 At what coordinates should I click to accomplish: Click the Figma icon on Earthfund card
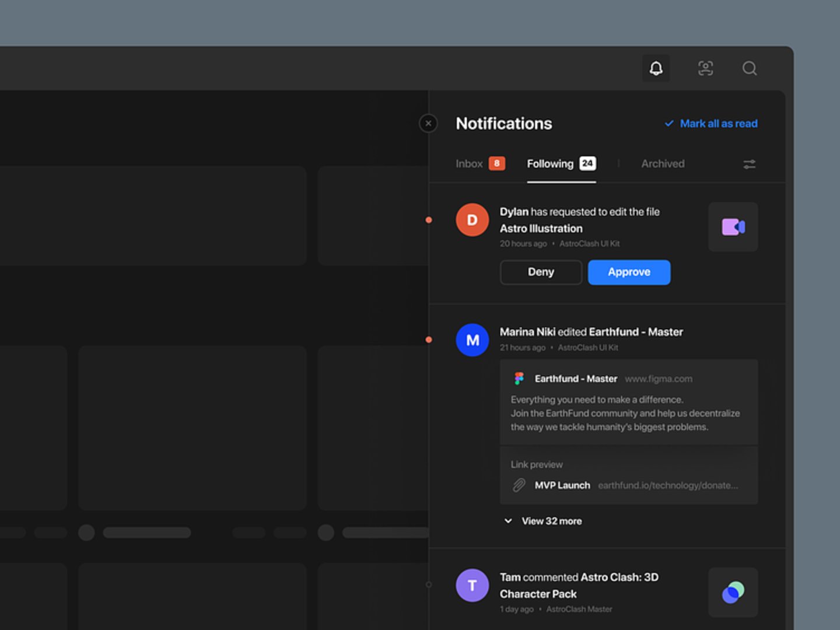click(x=519, y=379)
